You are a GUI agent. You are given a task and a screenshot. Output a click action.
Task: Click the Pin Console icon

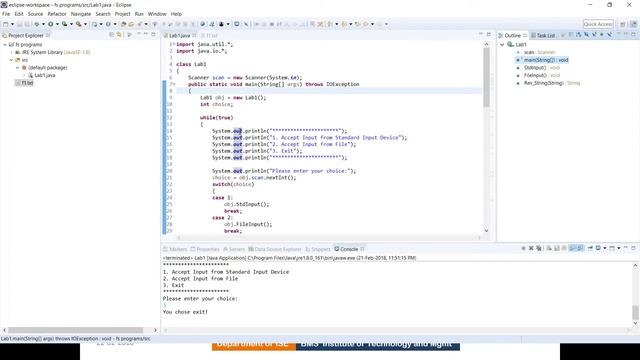590,248
